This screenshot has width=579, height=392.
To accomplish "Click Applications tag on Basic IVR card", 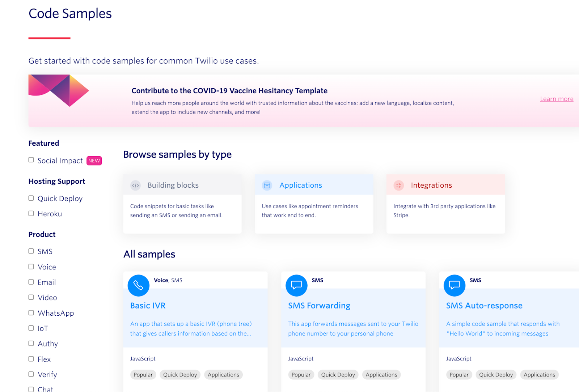I will (x=223, y=375).
